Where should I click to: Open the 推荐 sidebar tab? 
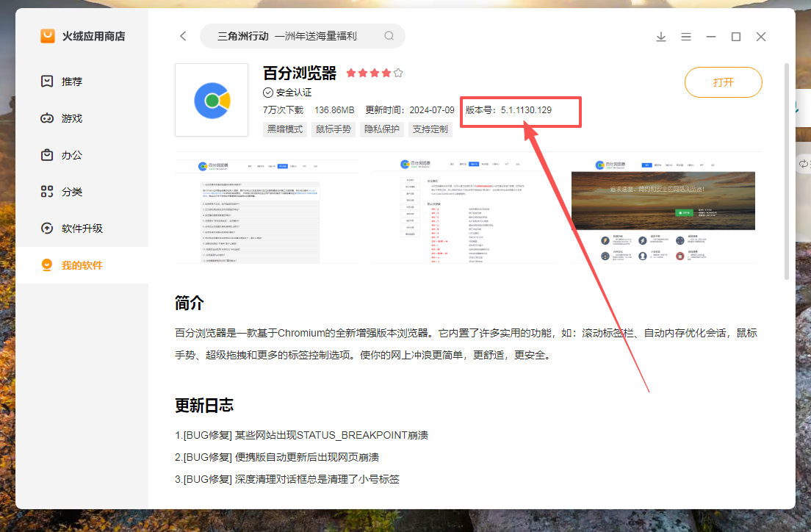pyautogui.click(x=72, y=82)
